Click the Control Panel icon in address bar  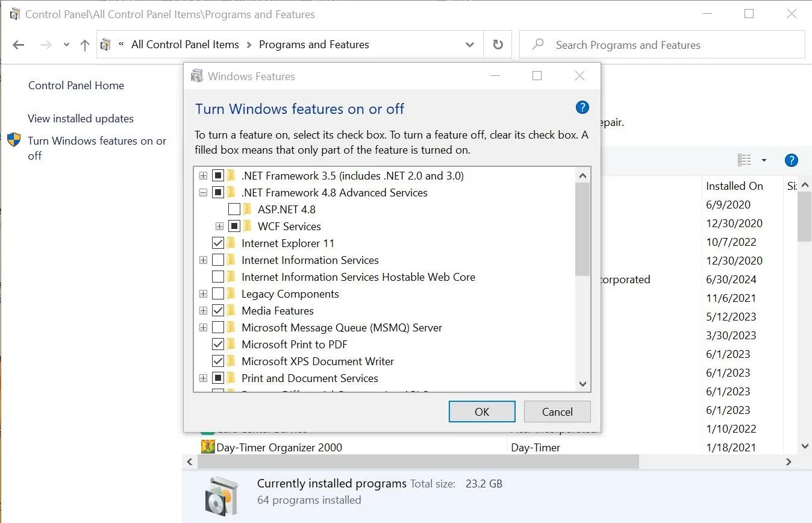[105, 45]
